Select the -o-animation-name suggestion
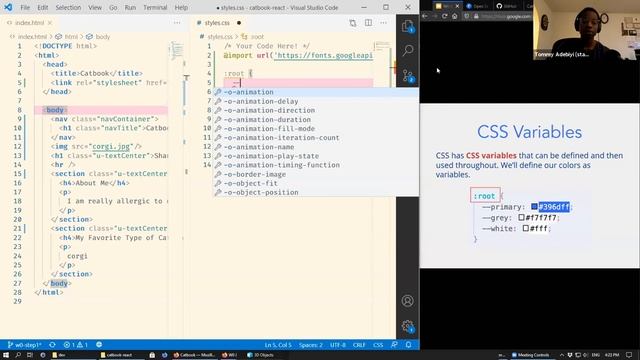The width and height of the screenshot is (640, 360). pyautogui.click(x=316, y=147)
